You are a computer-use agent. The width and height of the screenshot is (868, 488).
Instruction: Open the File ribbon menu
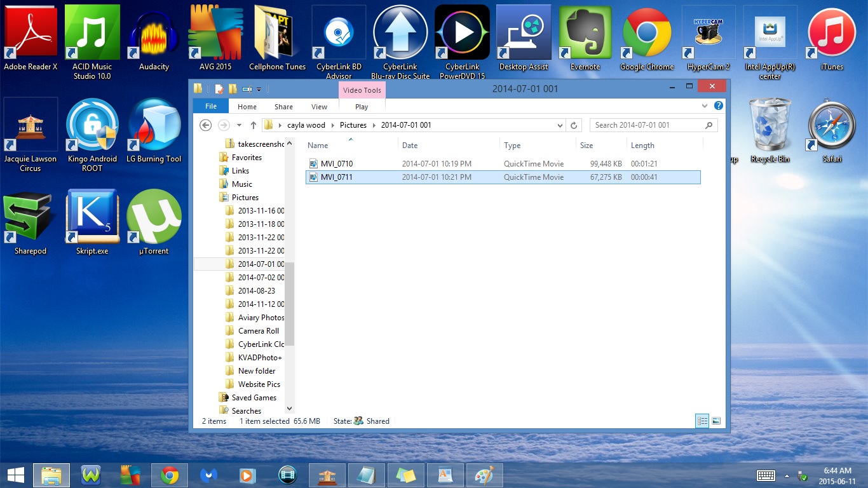click(x=211, y=107)
